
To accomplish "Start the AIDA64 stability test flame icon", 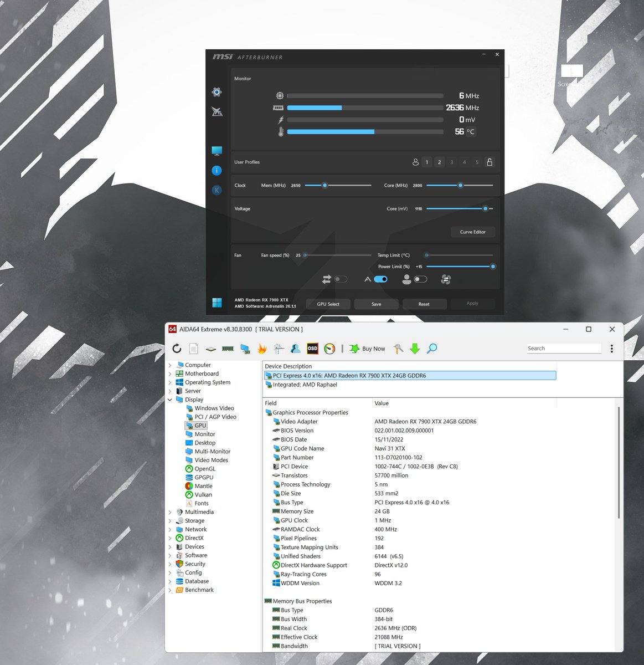I will 262,349.
